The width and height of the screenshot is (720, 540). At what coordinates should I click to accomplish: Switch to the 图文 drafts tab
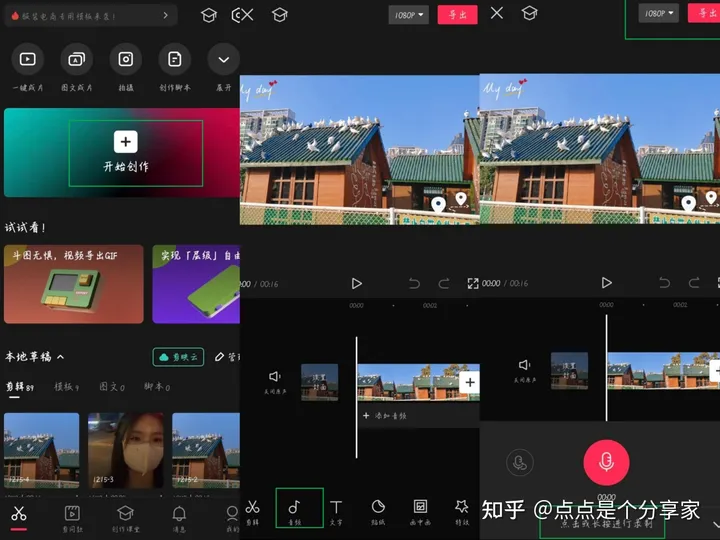pyautogui.click(x=112, y=387)
